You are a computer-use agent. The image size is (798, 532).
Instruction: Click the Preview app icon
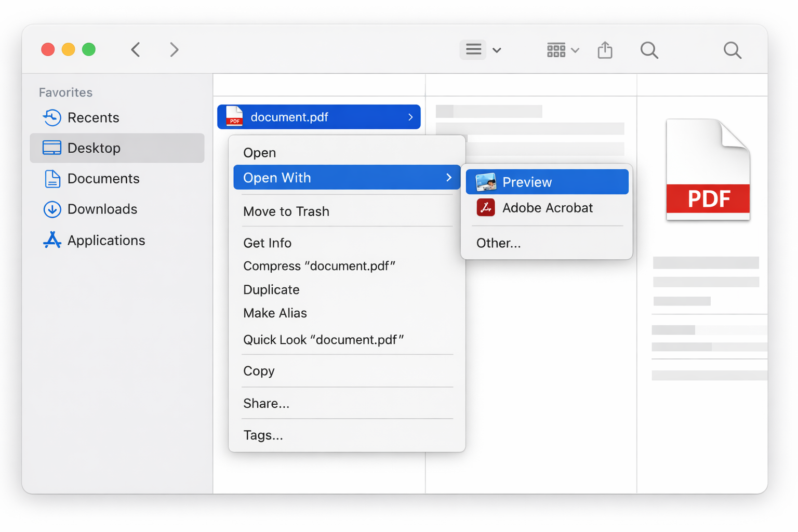(x=486, y=182)
